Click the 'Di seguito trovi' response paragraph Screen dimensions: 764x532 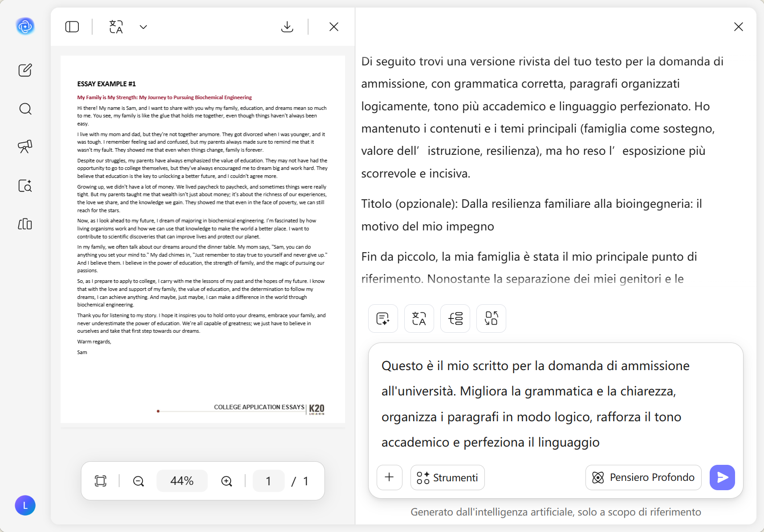point(542,117)
